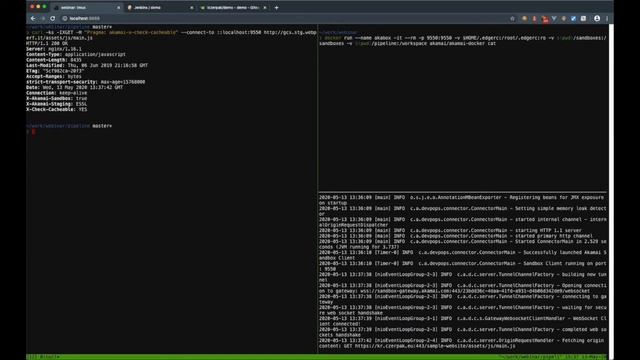This screenshot has height=360, width=640.
Task: Click the 'HTTP/1.1 200 OK' response line
Action: pos(47,43)
